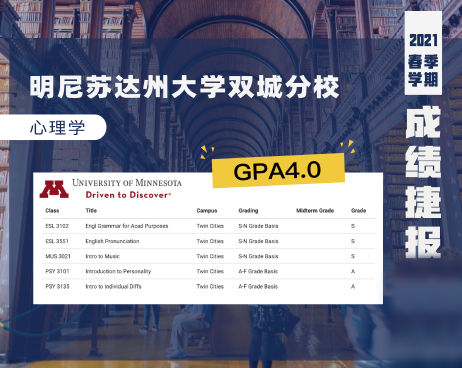Click the "Intro to Music" title
This screenshot has width=462, height=368.
102,256
